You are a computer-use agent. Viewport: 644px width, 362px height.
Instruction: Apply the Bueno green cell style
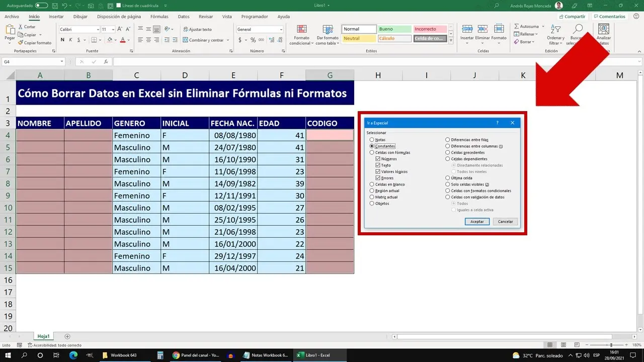coord(394,29)
